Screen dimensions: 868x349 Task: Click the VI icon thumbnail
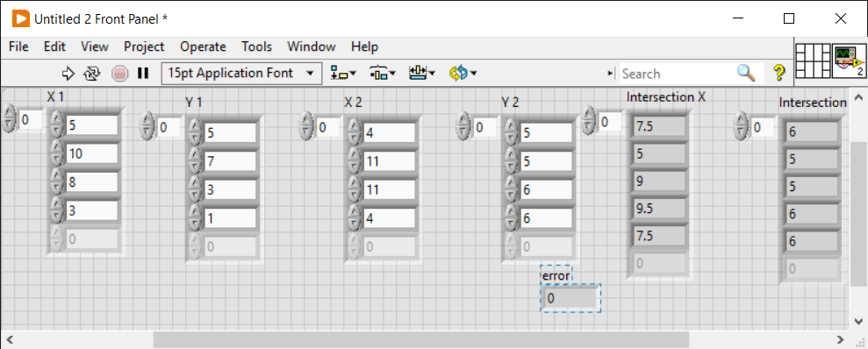pos(850,61)
